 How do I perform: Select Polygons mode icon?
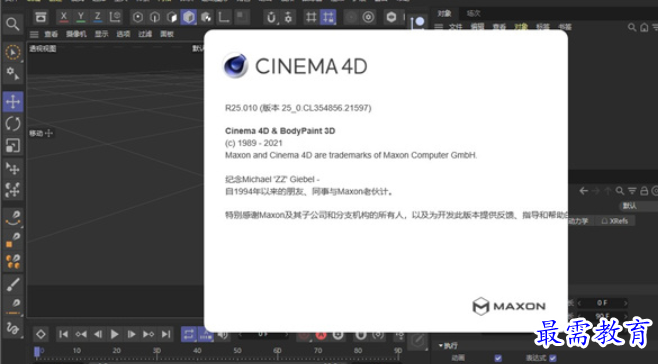pyautogui.click(x=172, y=17)
